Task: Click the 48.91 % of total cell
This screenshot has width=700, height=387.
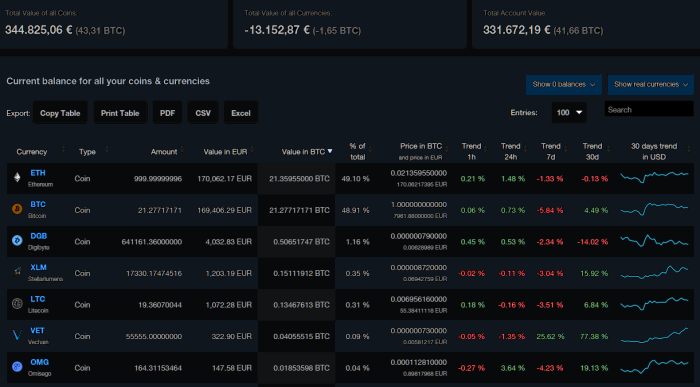Action: click(x=355, y=210)
